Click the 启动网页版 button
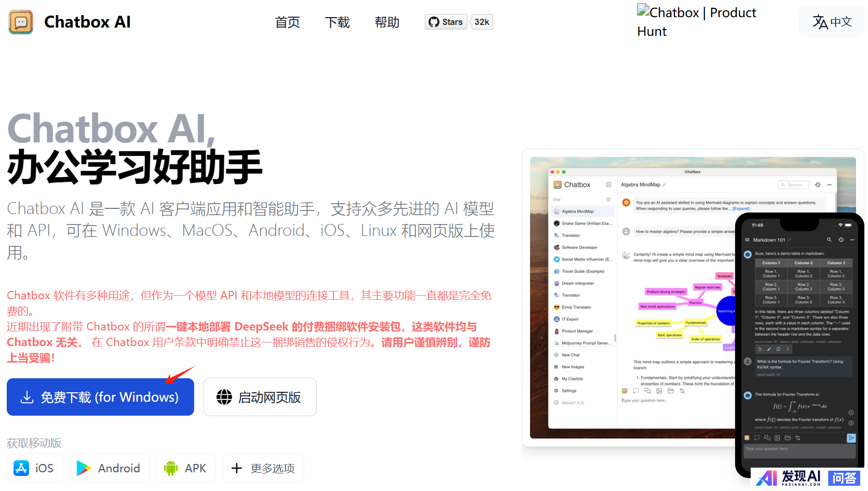 [x=260, y=397]
